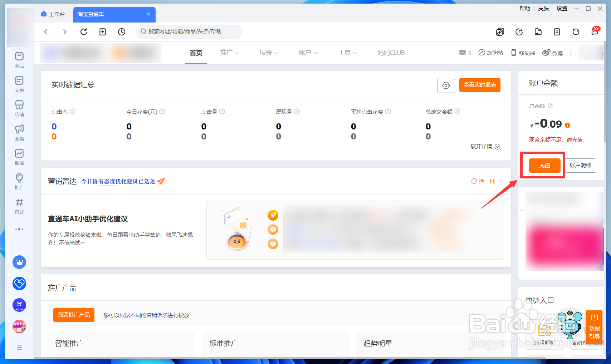Viewport: 611px width, 364px height.
Task: Click the circular refresh-arrow toolbar icon
Action: (519, 32)
